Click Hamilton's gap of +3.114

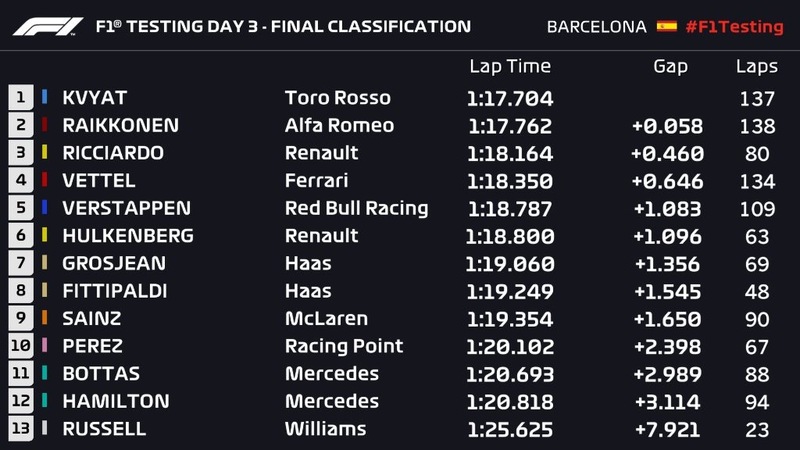tap(667, 401)
